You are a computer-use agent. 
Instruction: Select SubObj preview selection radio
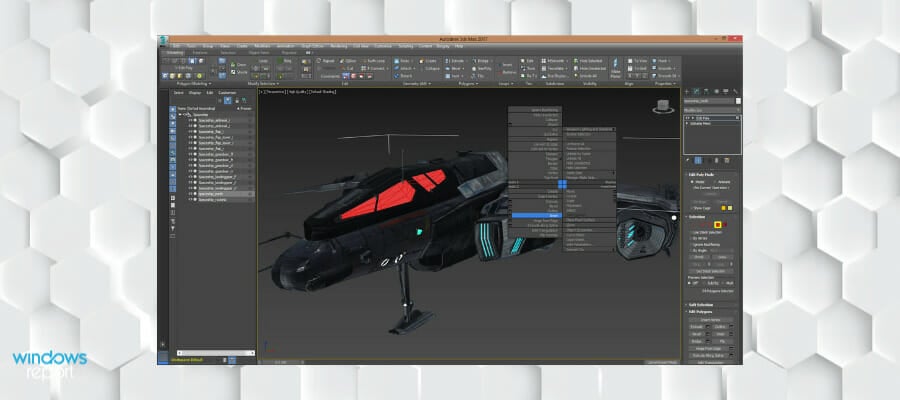711,283
